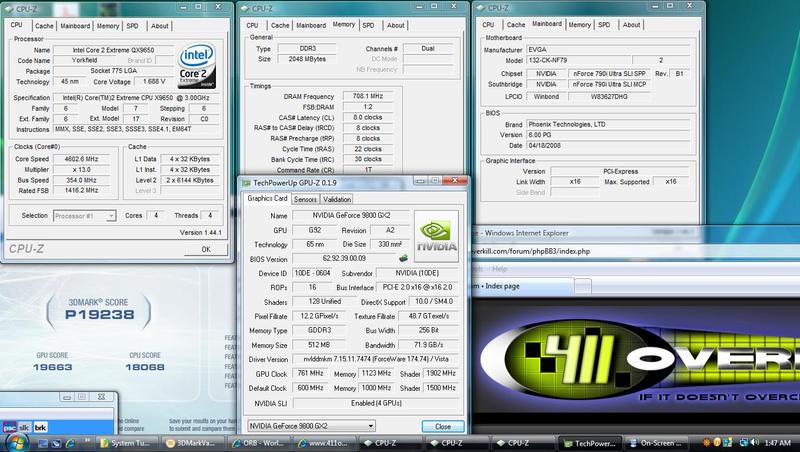Click the Intel Core 2 Extreme logo

pos(197,66)
